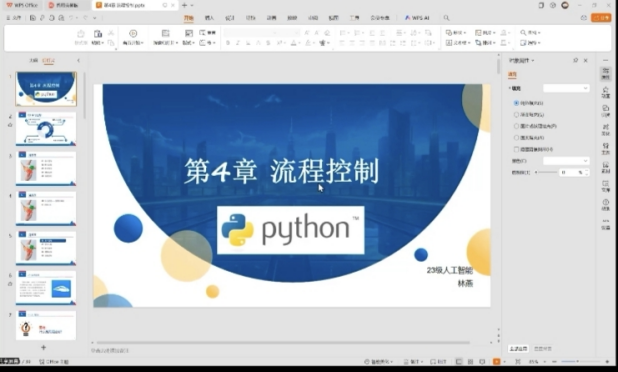The width and height of the screenshot is (618, 372).
Task: Adjust the transparency slider
Action: (547, 172)
